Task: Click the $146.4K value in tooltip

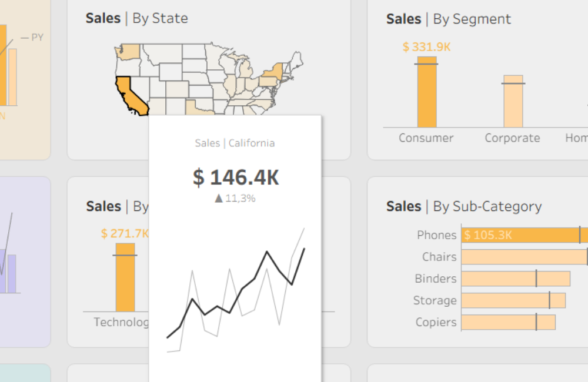Action: [x=236, y=177]
